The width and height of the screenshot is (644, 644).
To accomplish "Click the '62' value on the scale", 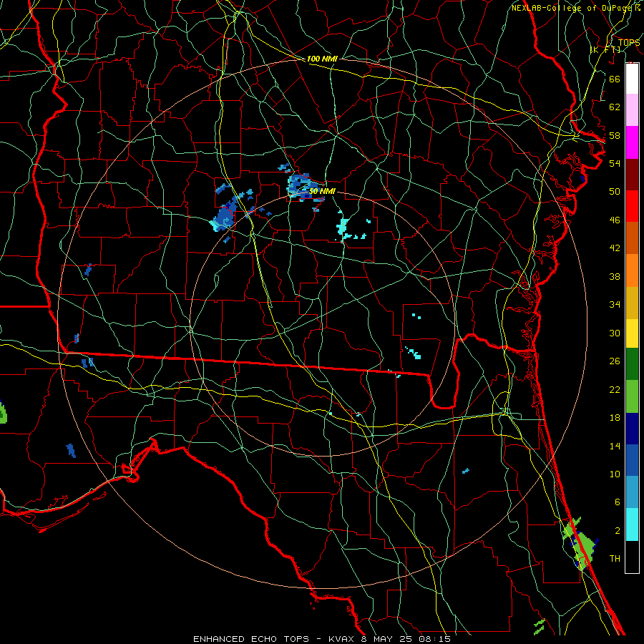I will coord(615,107).
